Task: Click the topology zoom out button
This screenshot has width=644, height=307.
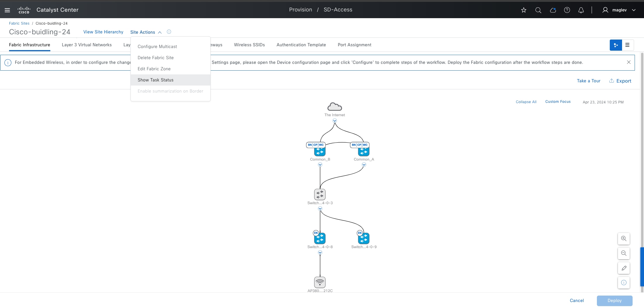Action: click(x=624, y=253)
